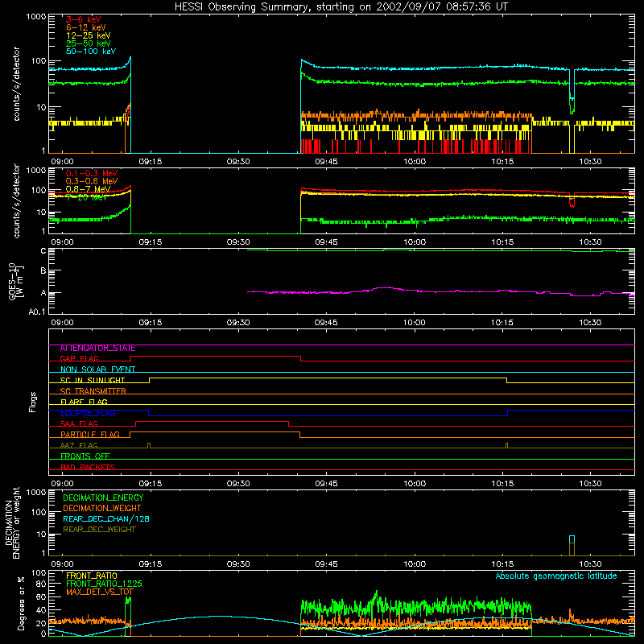The height and width of the screenshot is (644, 644).
Task: Select the blue ECLIPSE_FLAG label
Action: click(x=88, y=413)
